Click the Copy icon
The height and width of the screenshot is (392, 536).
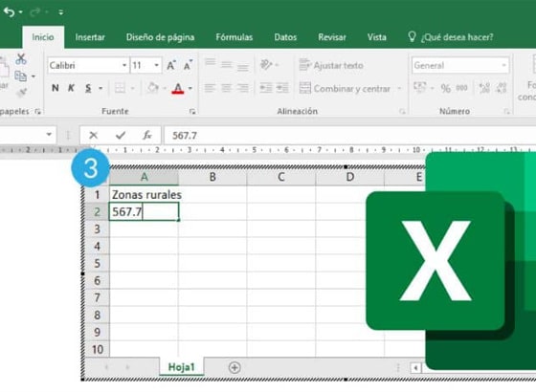coord(20,76)
